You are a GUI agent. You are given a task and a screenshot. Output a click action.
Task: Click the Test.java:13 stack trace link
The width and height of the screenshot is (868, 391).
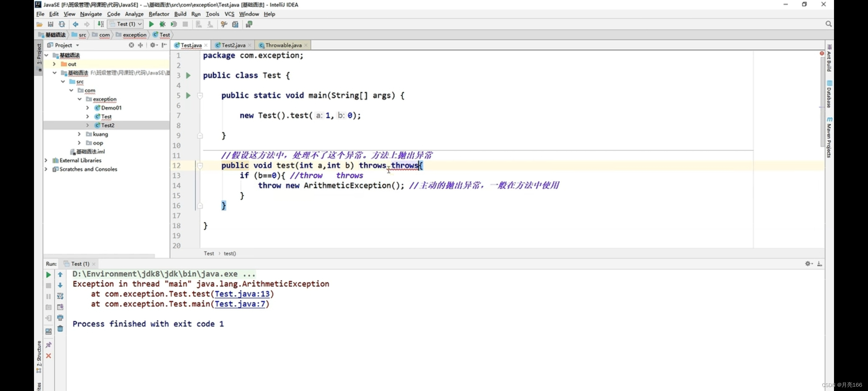[242, 294]
